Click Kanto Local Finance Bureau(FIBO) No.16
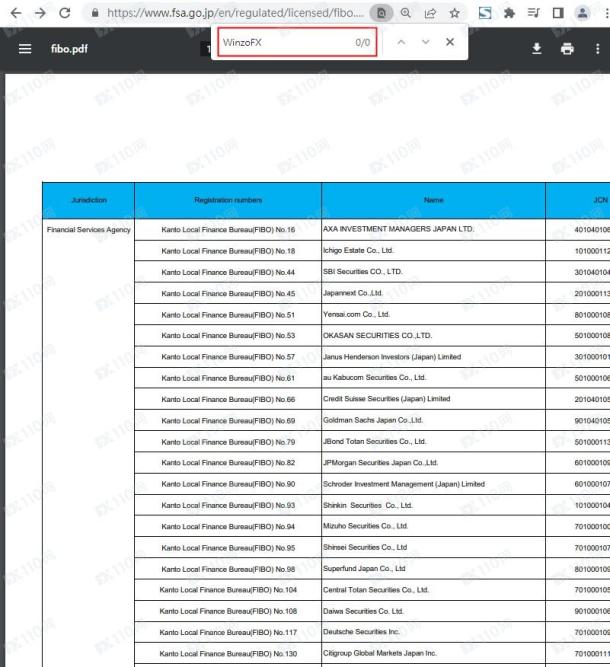Viewport: 610px width, 667px height. [x=228, y=230]
